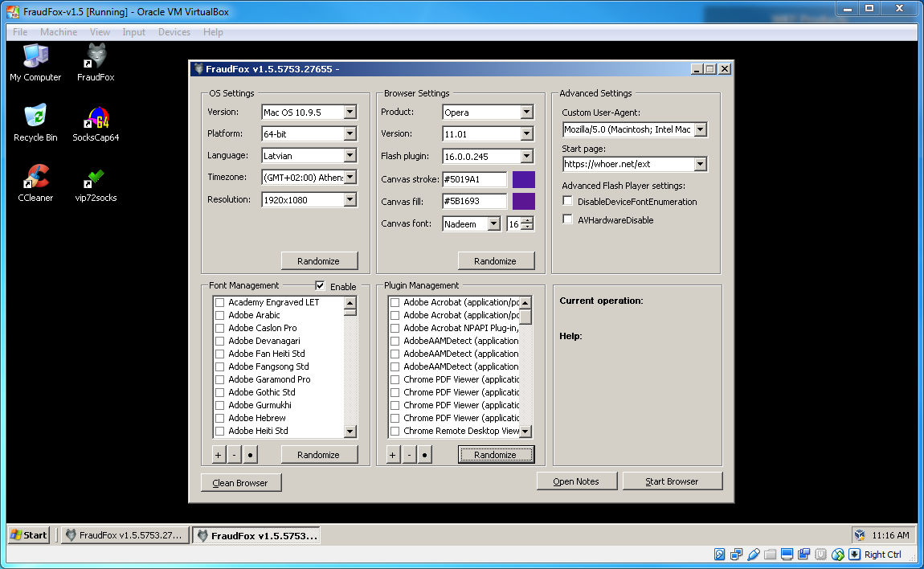Select the CCleaner desktop shortcut
924x569 pixels.
point(35,183)
